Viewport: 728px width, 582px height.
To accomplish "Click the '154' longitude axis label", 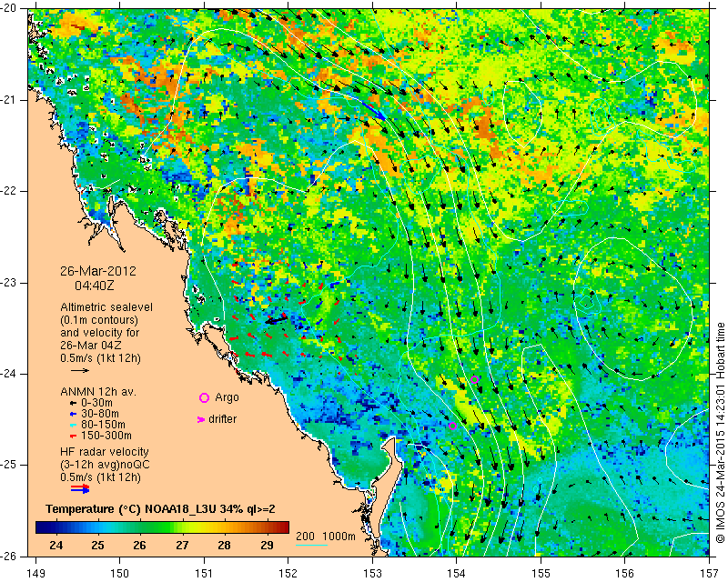I will coord(457,573).
